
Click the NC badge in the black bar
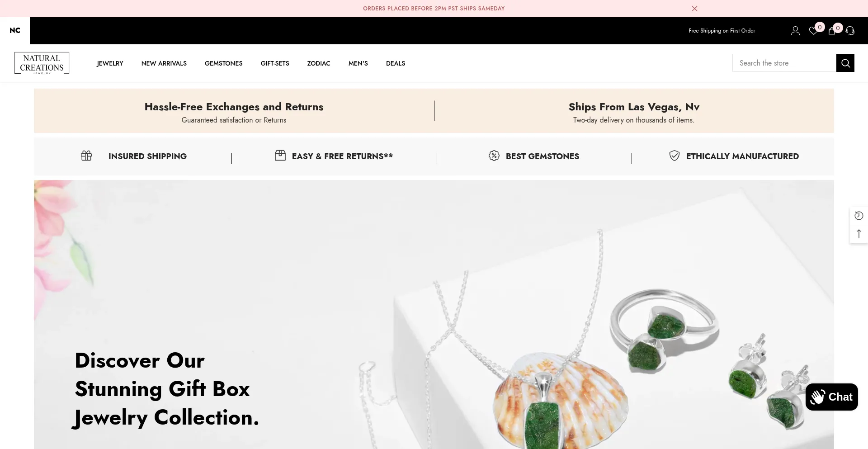15,30
